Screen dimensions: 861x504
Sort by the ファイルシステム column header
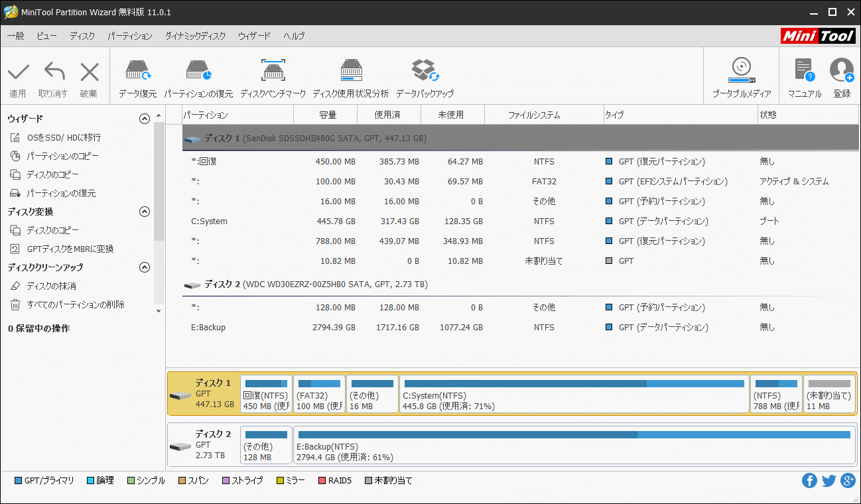tap(544, 115)
